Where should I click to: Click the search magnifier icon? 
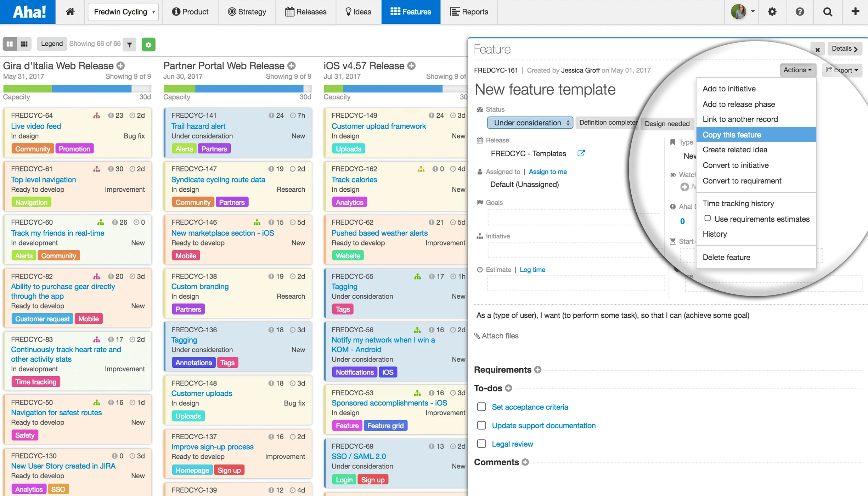(828, 12)
